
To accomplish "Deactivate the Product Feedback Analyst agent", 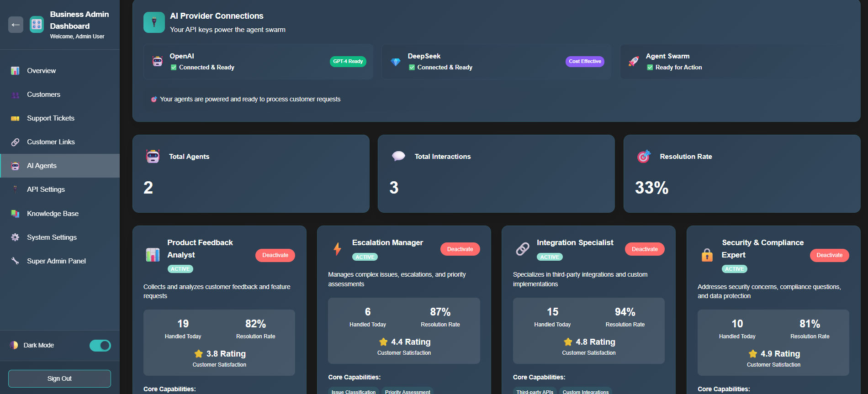I will tap(275, 255).
